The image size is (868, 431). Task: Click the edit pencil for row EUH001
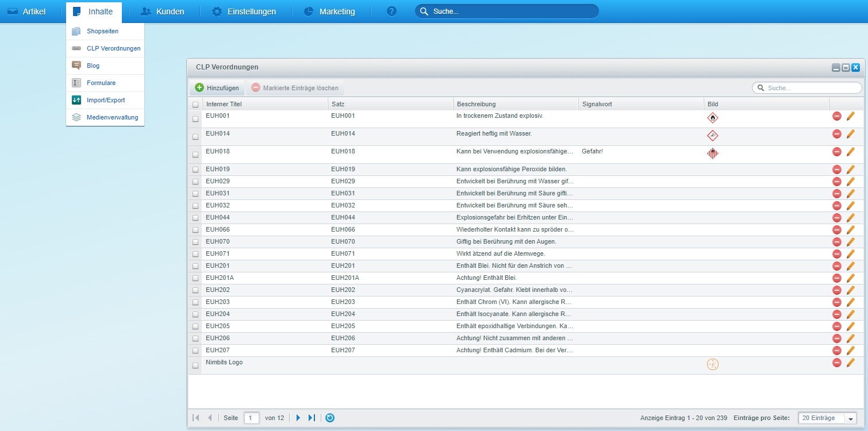(x=851, y=116)
